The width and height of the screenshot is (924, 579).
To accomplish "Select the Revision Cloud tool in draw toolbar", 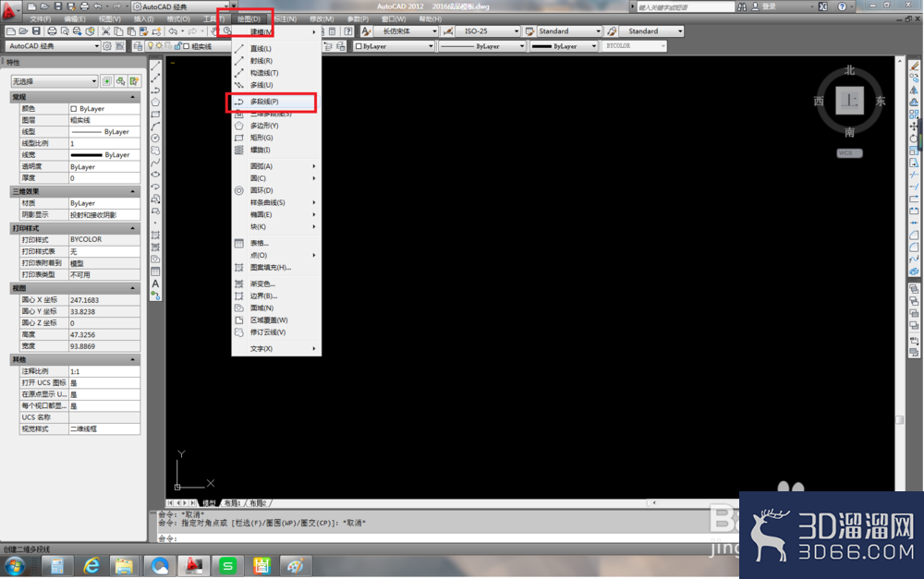I will [x=155, y=151].
